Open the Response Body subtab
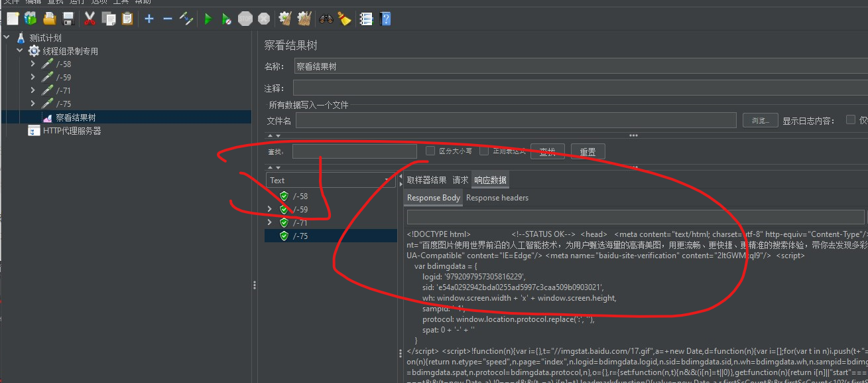Viewport: 868px width, 383px height. (434, 198)
